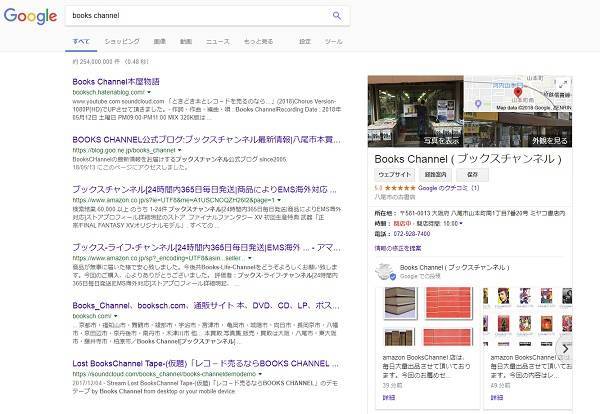Expand the opening hours dropdown
This screenshot has height=414, width=600.
point(461,223)
